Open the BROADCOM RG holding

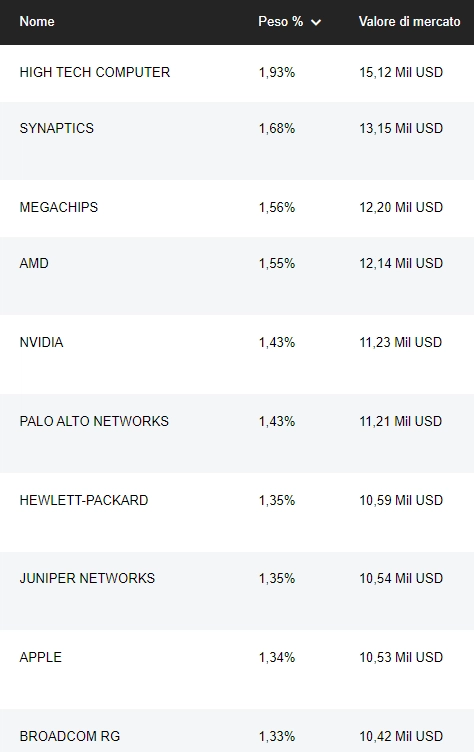[70, 736]
